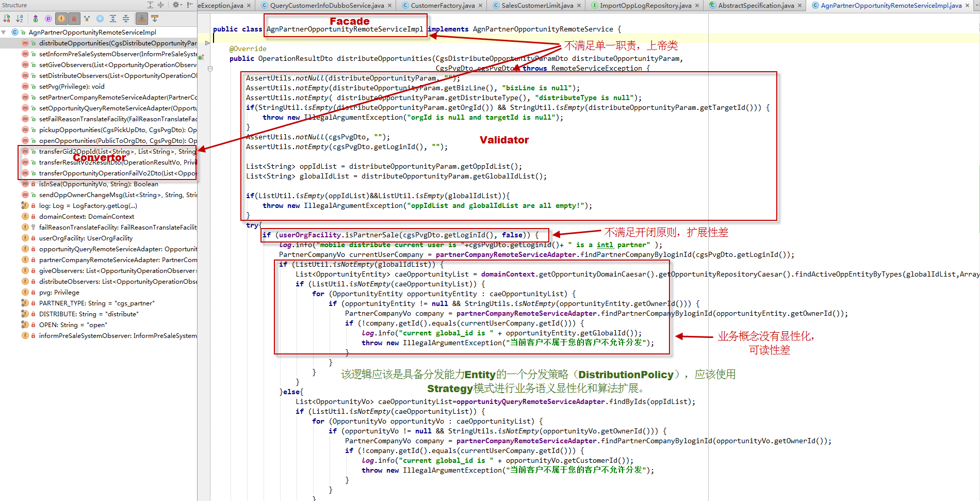Open the Structure panel settings gear dropdown

click(x=177, y=5)
